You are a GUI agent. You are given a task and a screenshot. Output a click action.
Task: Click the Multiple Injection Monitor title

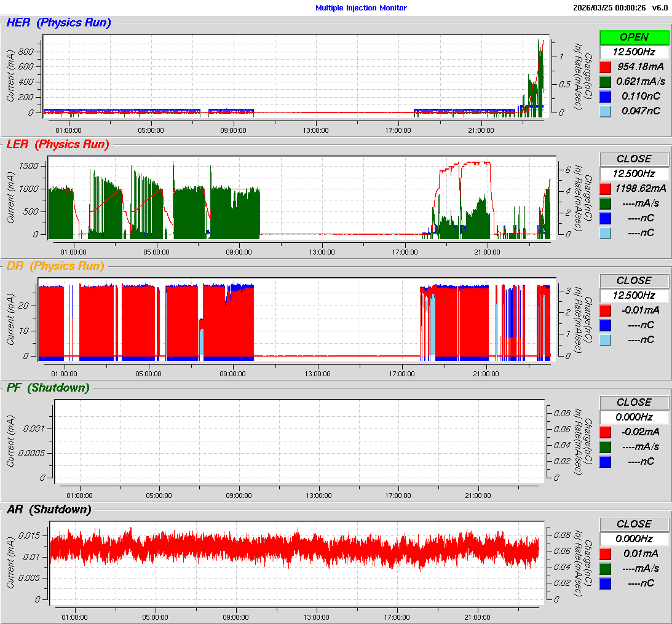pyautogui.click(x=361, y=8)
